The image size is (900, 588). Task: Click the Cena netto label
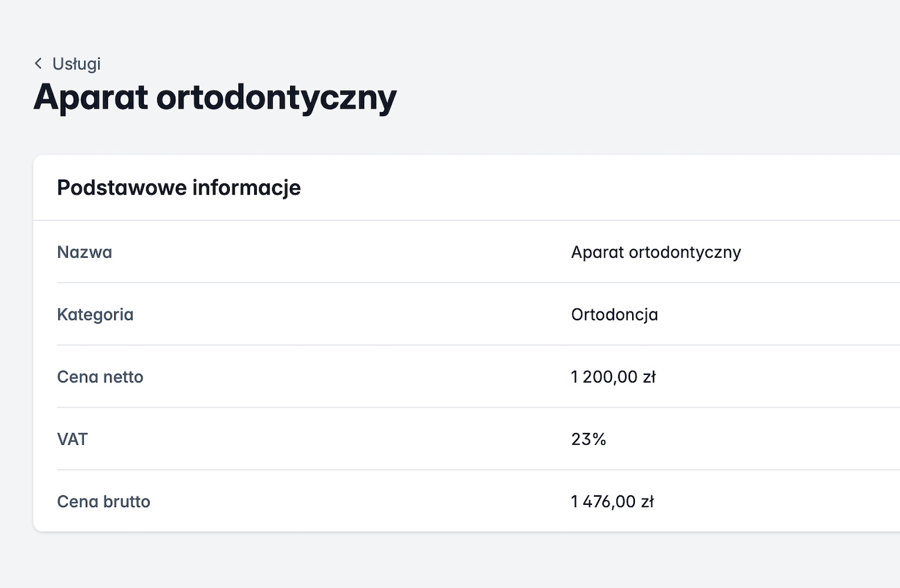(x=100, y=377)
